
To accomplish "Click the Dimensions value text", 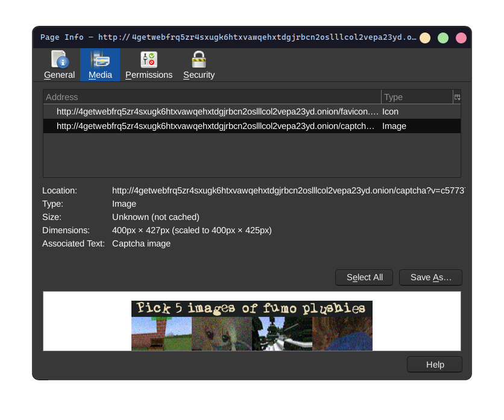I will pos(192,230).
